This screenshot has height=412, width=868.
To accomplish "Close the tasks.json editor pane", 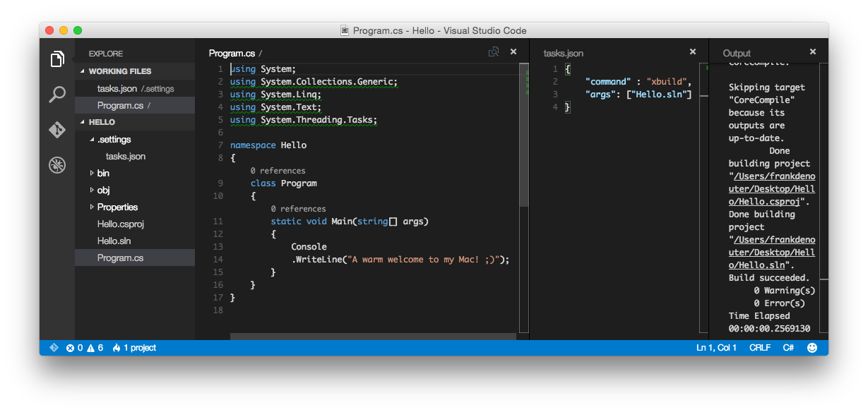I will (x=693, y=52).
